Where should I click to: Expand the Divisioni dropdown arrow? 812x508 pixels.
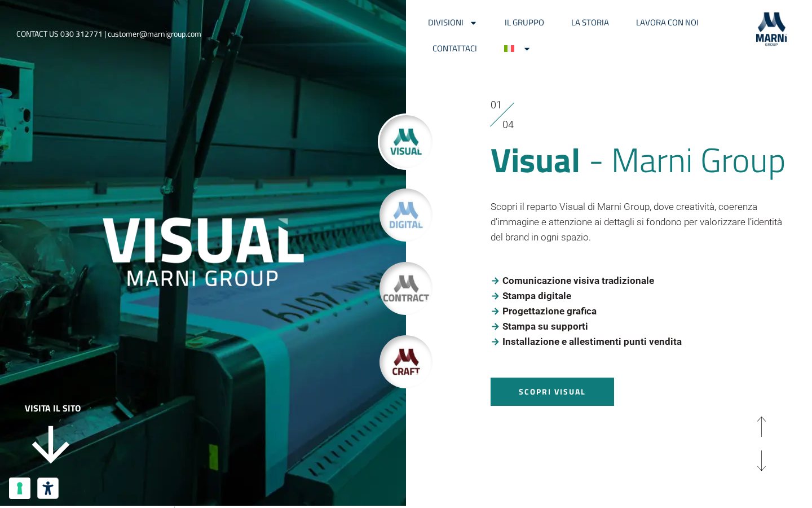coord(474,23)
